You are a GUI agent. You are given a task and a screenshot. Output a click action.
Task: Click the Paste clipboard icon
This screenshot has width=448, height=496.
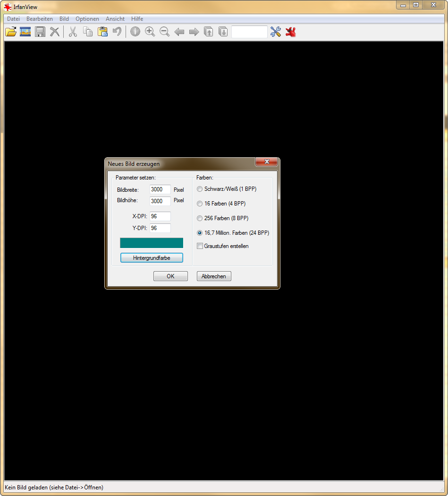click(x=102, y=32)
